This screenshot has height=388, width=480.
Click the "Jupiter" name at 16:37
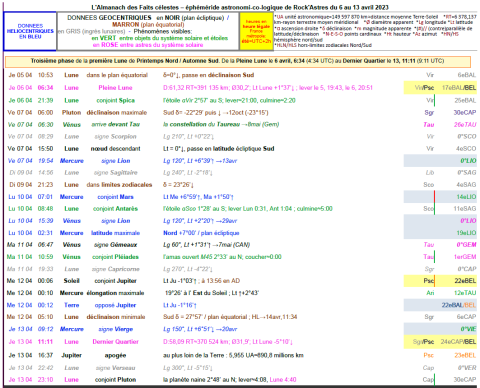point(71,355)
